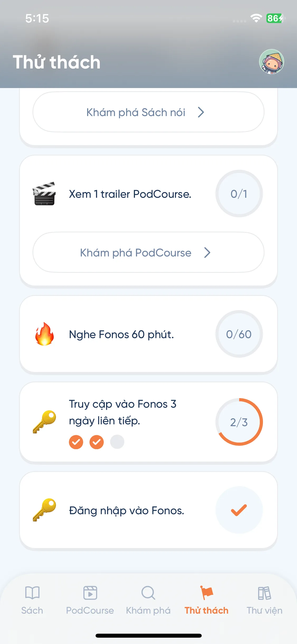Tap the empty third day circle
This screenshot has width=297, height=644.
(x=117, y=442)
